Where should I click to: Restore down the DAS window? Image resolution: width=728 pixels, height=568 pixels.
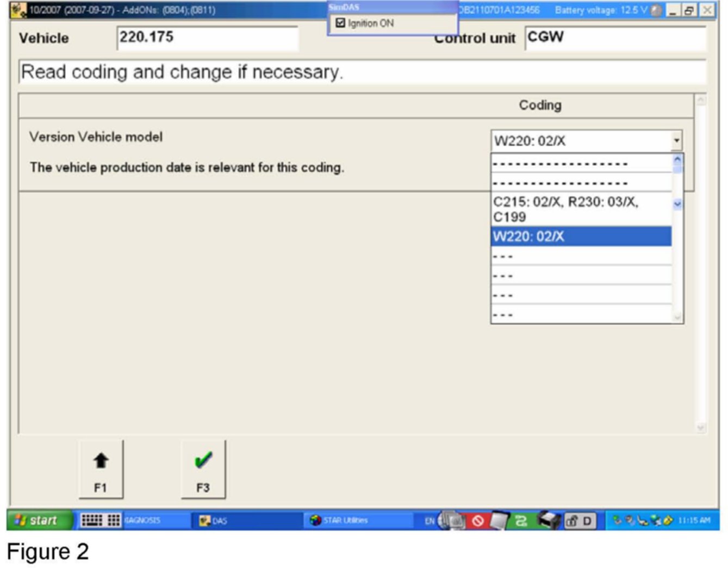[690, 10]
